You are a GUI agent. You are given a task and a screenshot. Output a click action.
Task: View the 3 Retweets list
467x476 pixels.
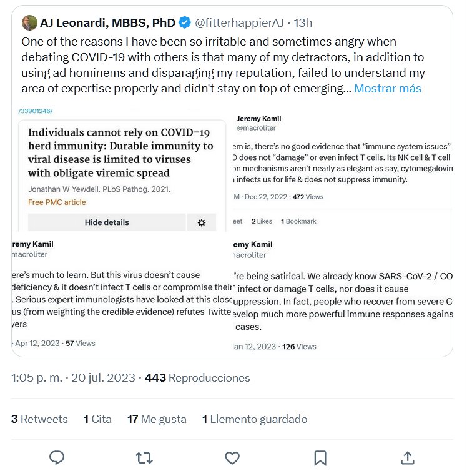click(39, 419)
